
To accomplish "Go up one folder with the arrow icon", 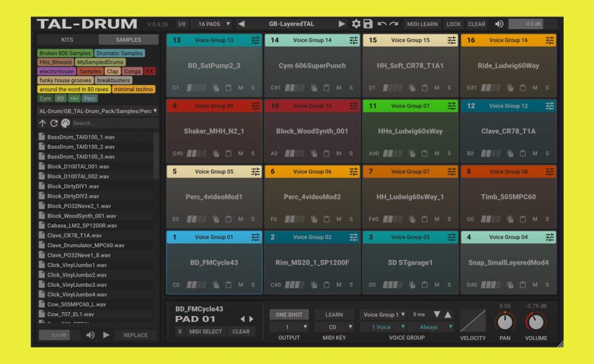I will [43, 123].
